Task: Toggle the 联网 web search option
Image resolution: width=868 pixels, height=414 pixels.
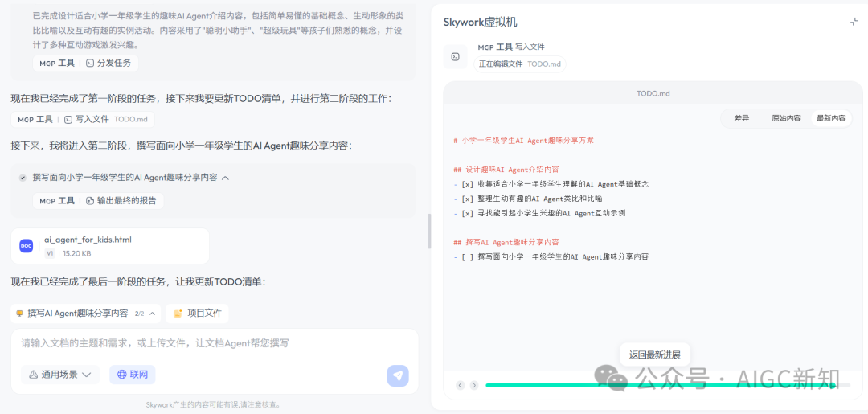Action: (x=133, y=375)
